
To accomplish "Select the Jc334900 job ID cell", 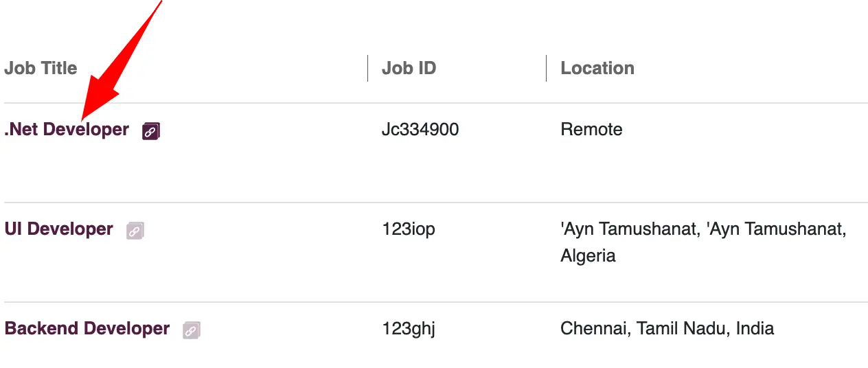I will point(420,129).
